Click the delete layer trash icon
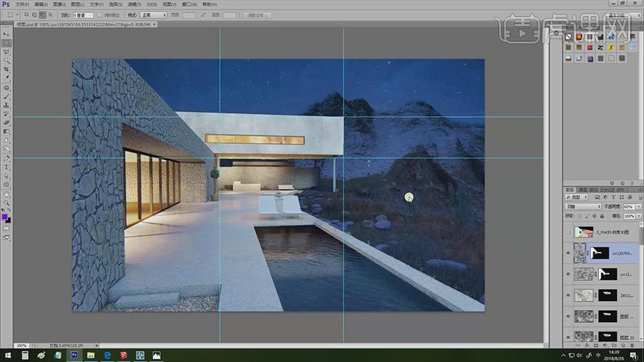Viewport: 644px width, 362px height. coord(632,345)
